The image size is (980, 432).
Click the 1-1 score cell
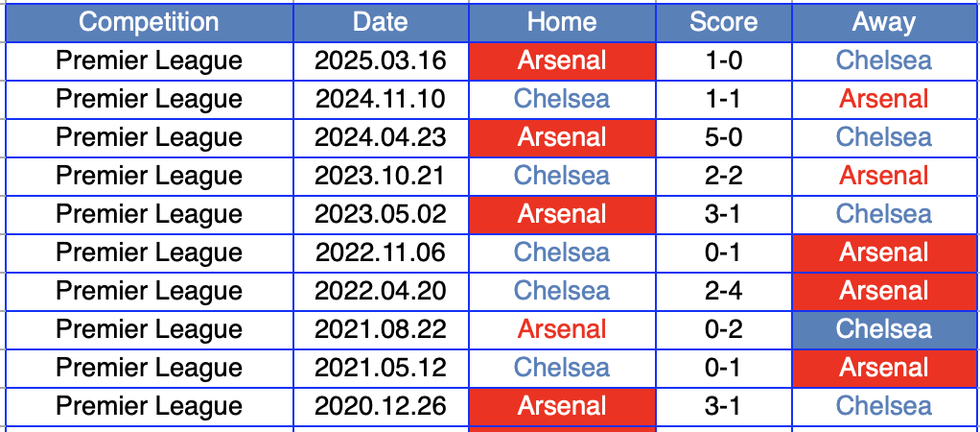[x=724, y=99]
